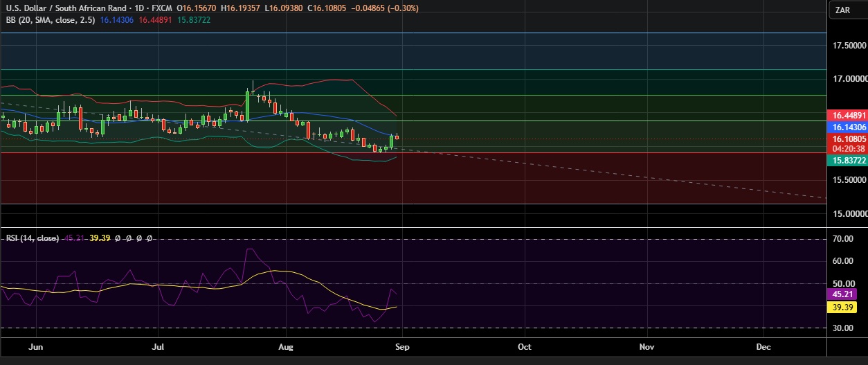This screenshot has height=365, width=868.
Task: Click the Dec label on time axis
Action: pos(763,346)
